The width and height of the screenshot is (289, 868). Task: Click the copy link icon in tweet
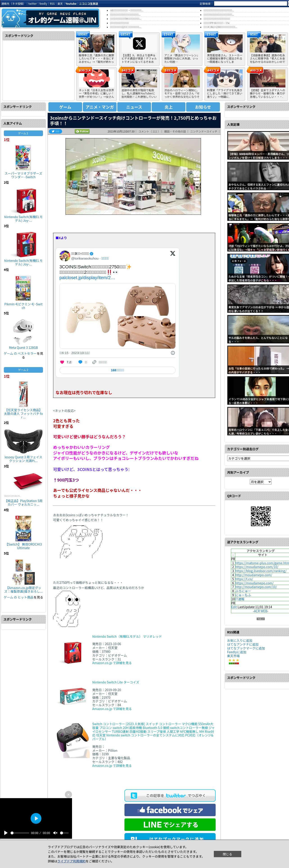[x=94, y=362]
